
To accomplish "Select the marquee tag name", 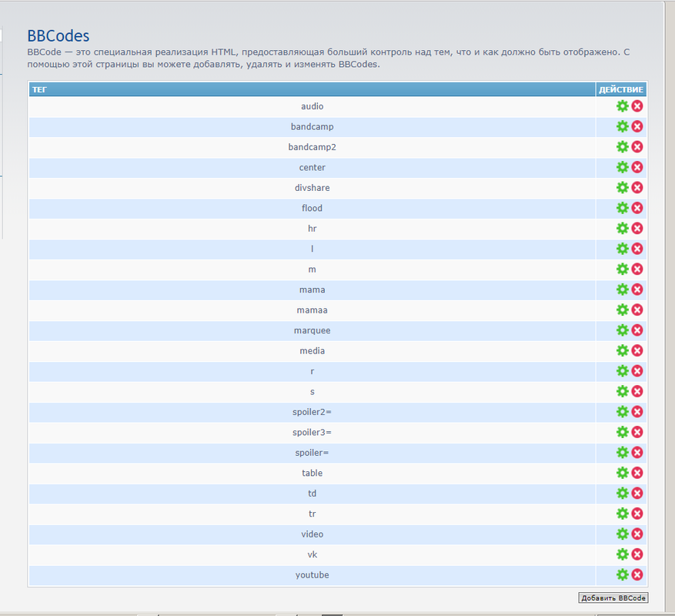I will [312, 331].
